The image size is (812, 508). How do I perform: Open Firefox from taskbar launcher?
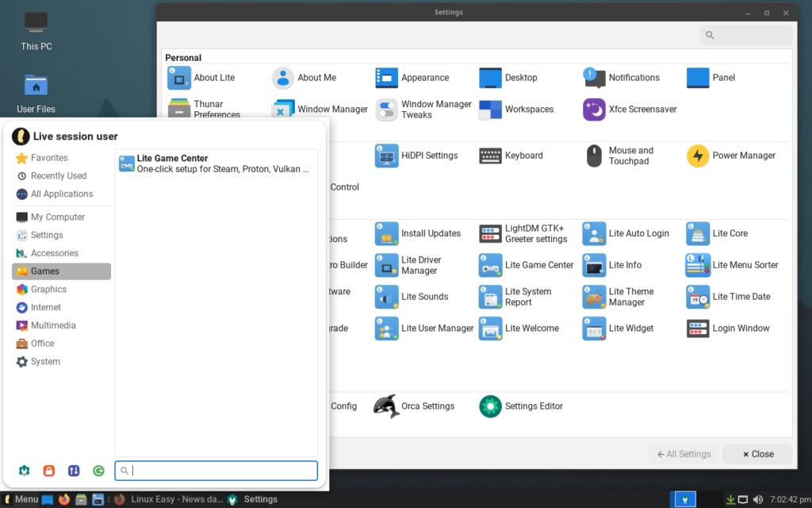click(x=64, y=500)
